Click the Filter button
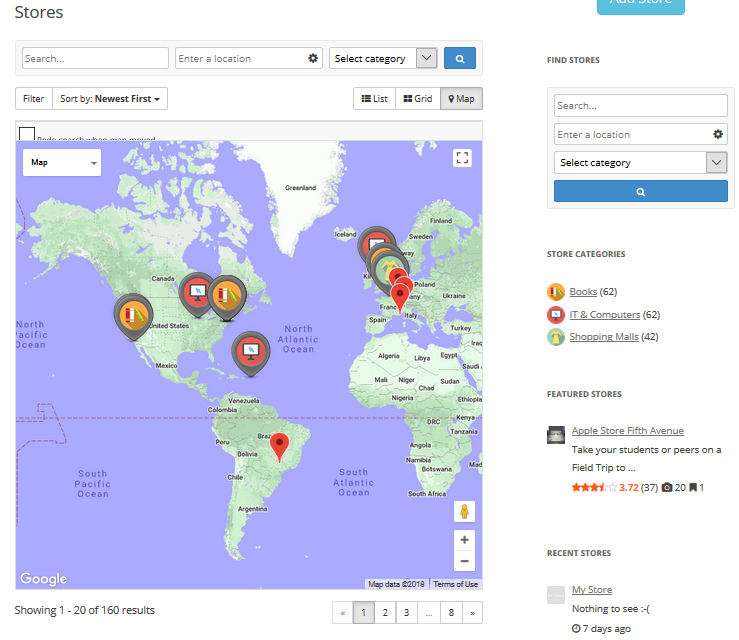Screen dimensions: 739x640 click(x=34, y=99)
